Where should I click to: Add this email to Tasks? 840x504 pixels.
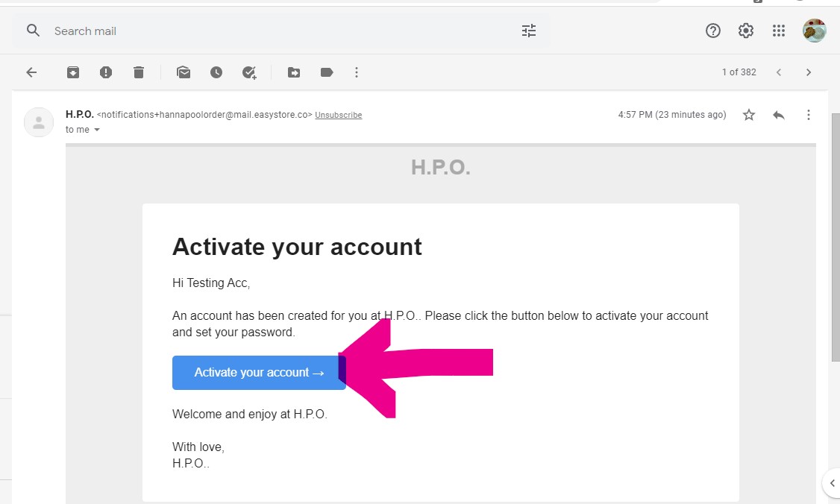(249, 72)
